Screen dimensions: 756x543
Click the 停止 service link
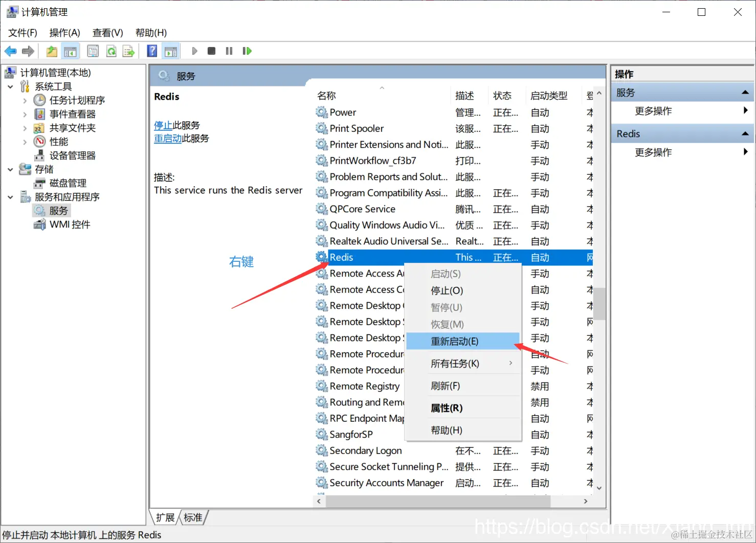click(163, 125)
